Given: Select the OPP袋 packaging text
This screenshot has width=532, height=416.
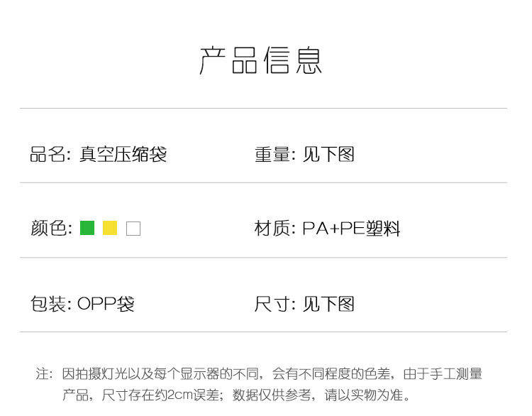Looking at the screenshot, I should coord(106,304).
